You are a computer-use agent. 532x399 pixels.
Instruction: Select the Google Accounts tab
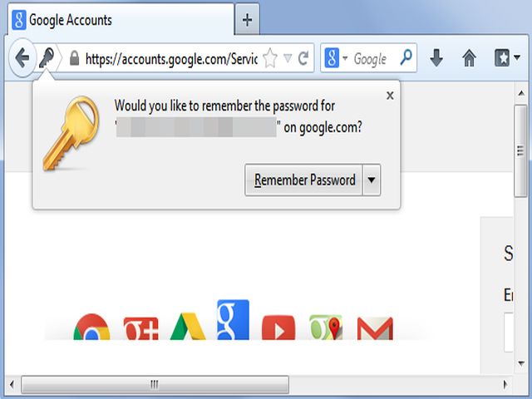click(121, 20)
